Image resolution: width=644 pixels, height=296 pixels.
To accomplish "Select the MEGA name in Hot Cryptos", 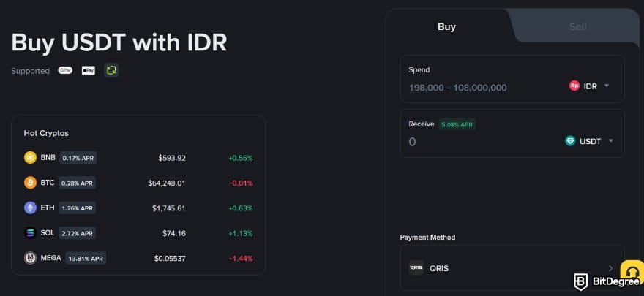I will [x=51, y=258].
